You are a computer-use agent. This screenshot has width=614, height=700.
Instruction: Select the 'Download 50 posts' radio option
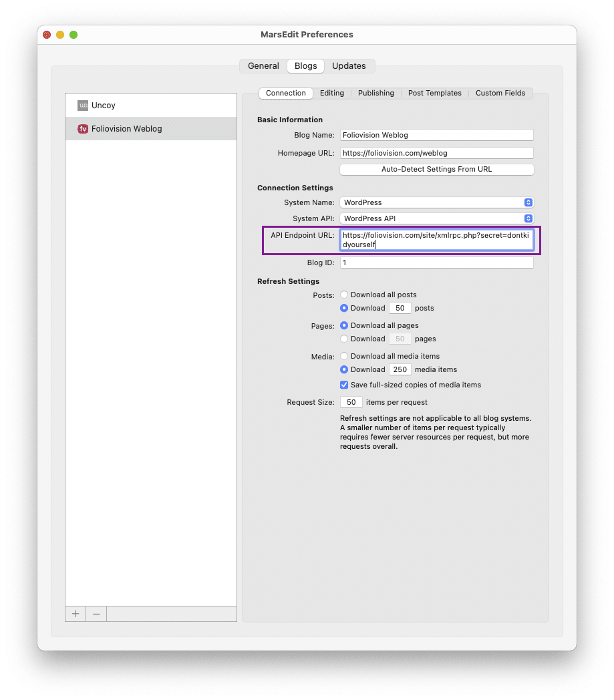(344, 308)
